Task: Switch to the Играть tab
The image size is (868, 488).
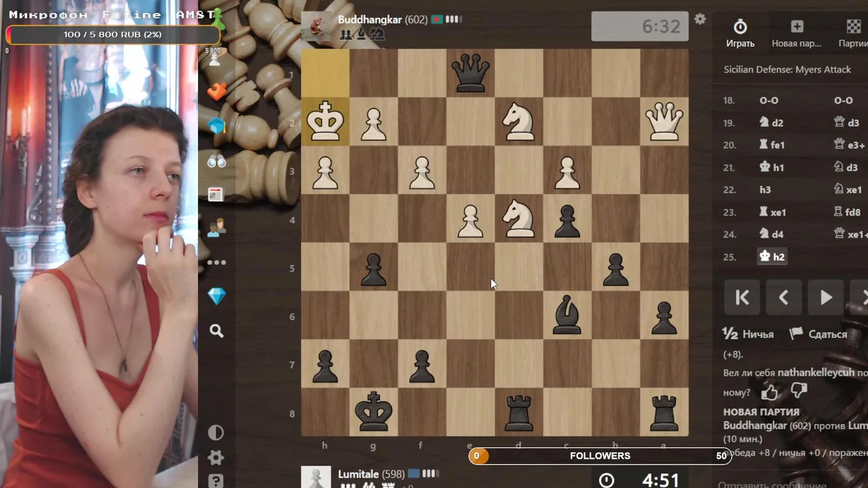Action: (x=741, y=33)
